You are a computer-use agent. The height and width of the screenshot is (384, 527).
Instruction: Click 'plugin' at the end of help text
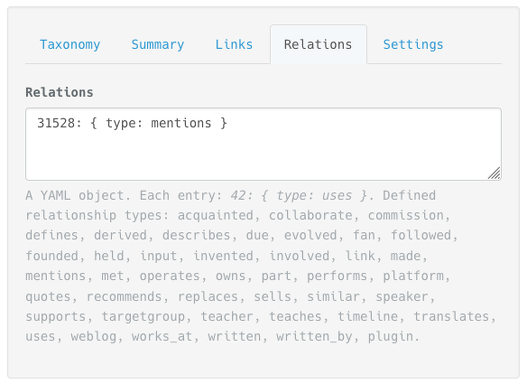(x=390, y=336)
